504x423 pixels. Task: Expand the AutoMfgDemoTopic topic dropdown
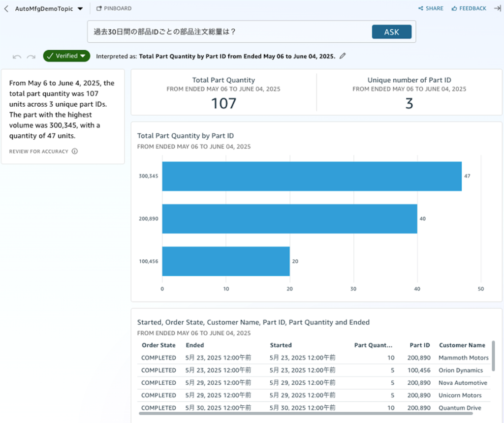point(80,9)
